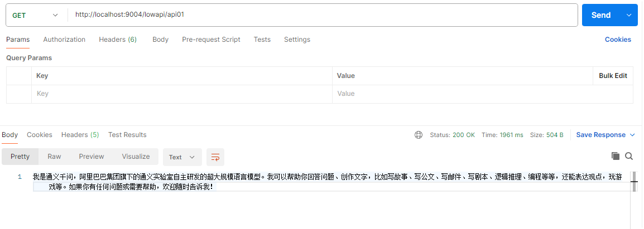The height and width of the screenshot is (229, 644).
Task: Open the request Body tab
Action: click(160, 40)
